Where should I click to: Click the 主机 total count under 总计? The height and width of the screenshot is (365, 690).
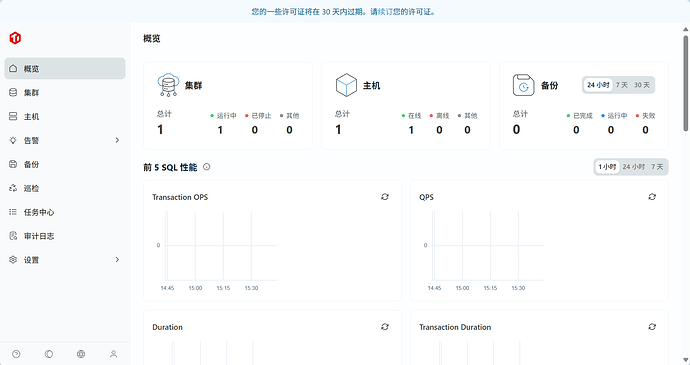pyautogui.click(x=338, y=129)
